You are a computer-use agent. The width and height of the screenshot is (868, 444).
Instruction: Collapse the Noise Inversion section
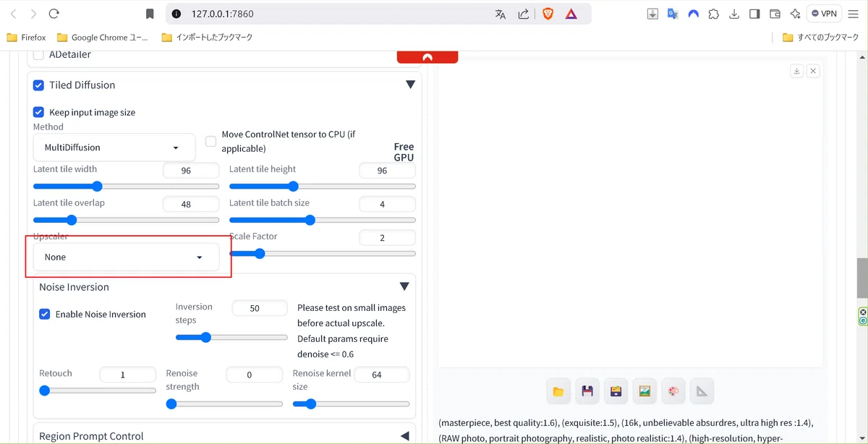(404, 287)
